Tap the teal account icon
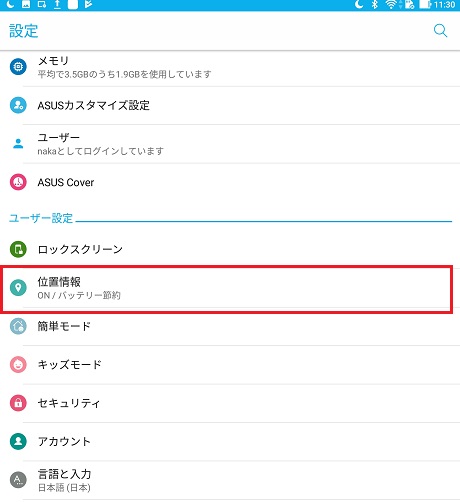Image resolution: width=460 pixels, height=502 pixels. (x=18, y=441)
